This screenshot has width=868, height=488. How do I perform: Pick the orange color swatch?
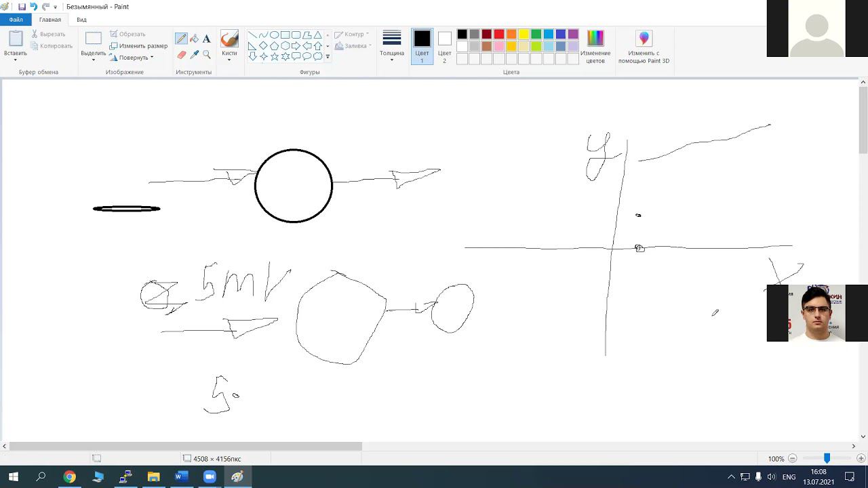click(x=511, y=35)
